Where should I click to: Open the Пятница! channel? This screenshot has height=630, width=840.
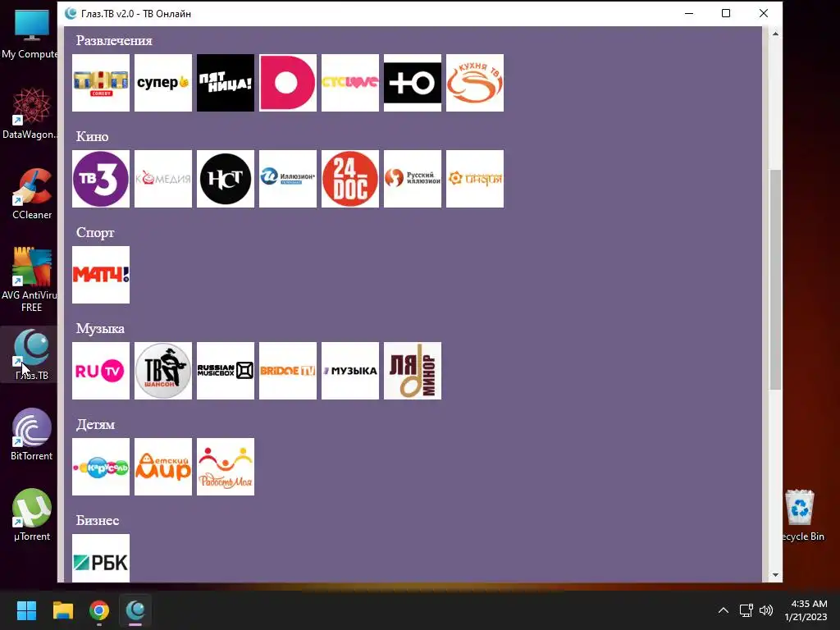[226, 83]
